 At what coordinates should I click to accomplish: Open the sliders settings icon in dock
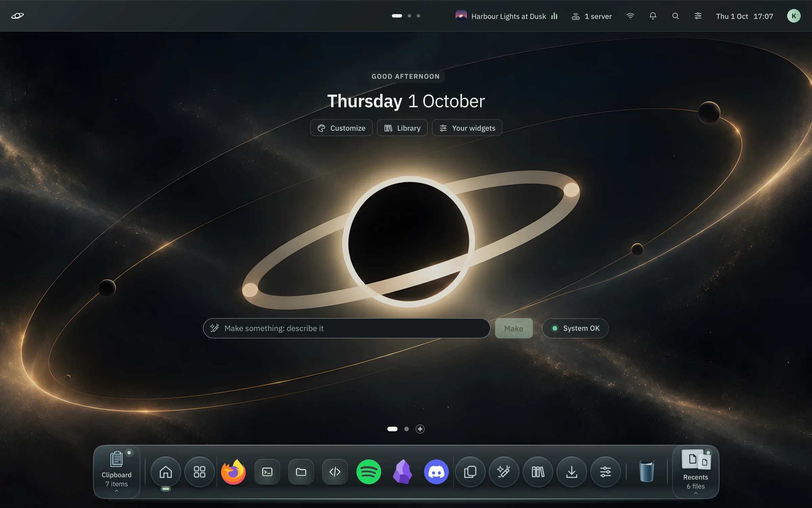point(605,471)
